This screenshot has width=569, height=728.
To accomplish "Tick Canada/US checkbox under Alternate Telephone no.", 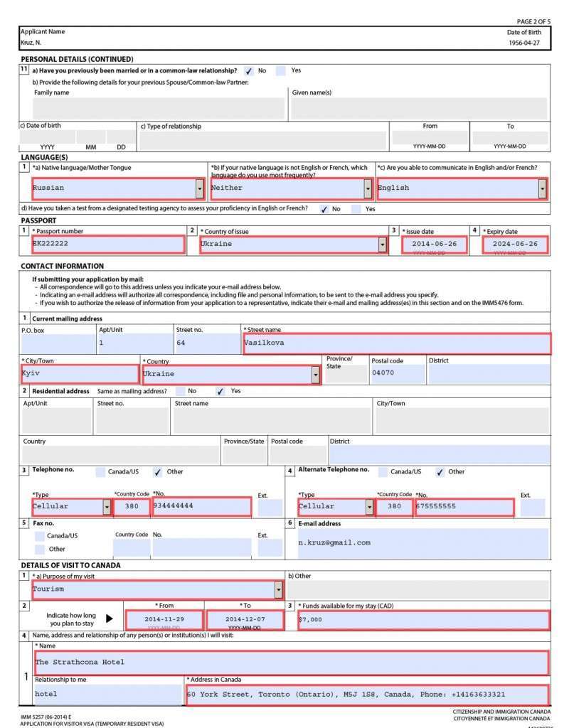I will tap(383, 472).
